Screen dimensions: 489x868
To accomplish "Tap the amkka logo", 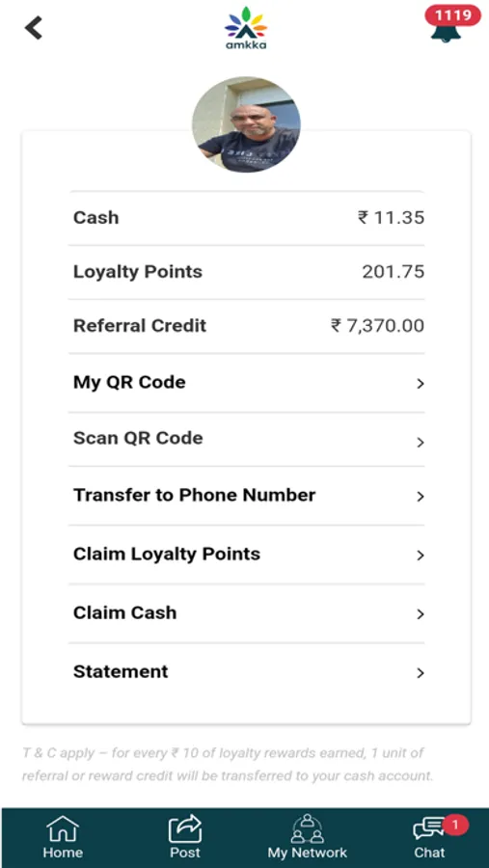I will point(246,28).
